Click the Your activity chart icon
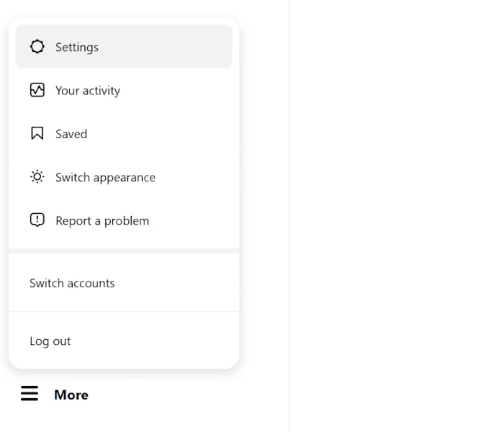Viewport: 504px width, 432px height. pos(37,90)
